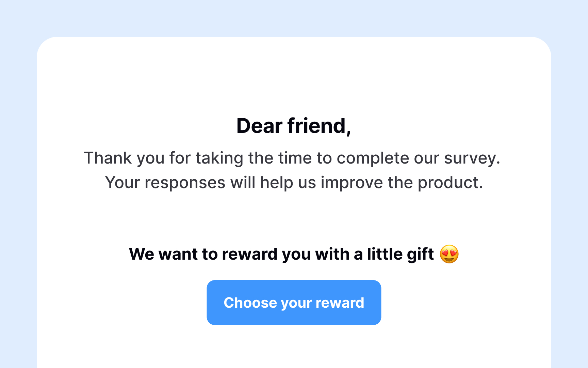Viewport: 588px width, 368px height.
Task: Click the line about improving the product
Action: (294, 182)
